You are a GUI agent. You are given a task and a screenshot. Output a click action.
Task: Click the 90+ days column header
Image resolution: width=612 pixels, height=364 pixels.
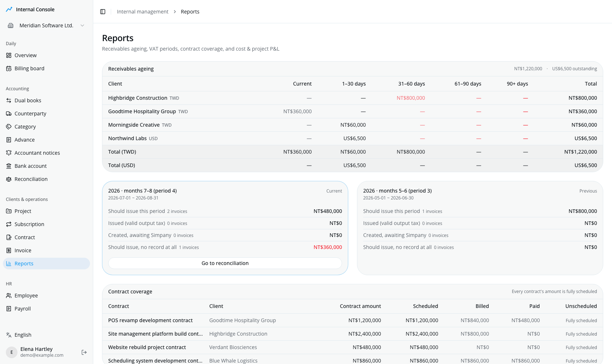[517, 84]
